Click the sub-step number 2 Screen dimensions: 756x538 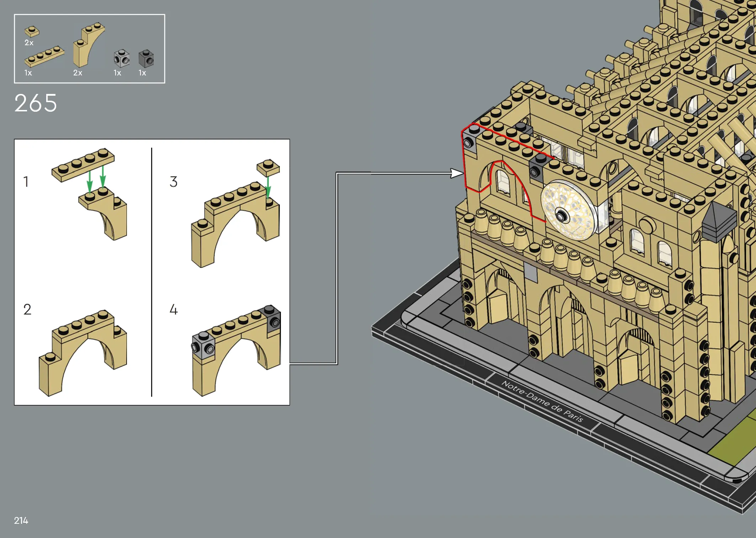point(27,310)
